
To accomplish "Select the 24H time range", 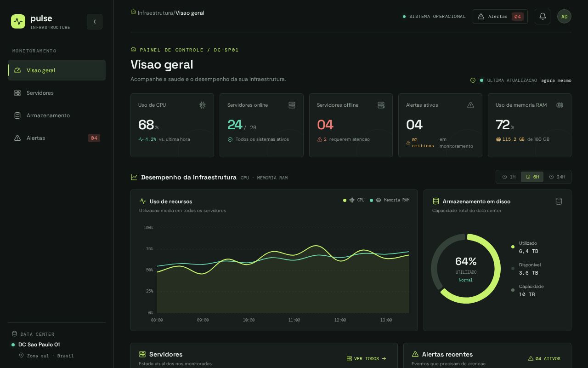I will [557, 177].
